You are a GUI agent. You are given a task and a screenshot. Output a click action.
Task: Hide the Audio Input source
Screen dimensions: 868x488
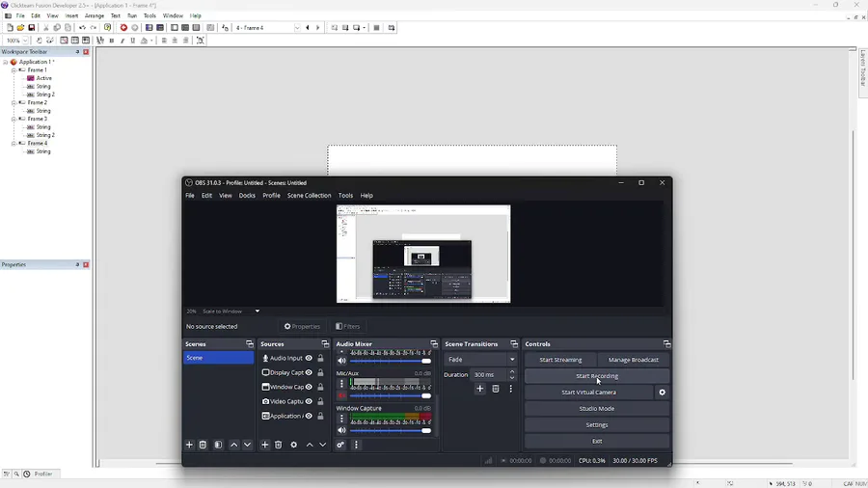[x=309, y=358]
